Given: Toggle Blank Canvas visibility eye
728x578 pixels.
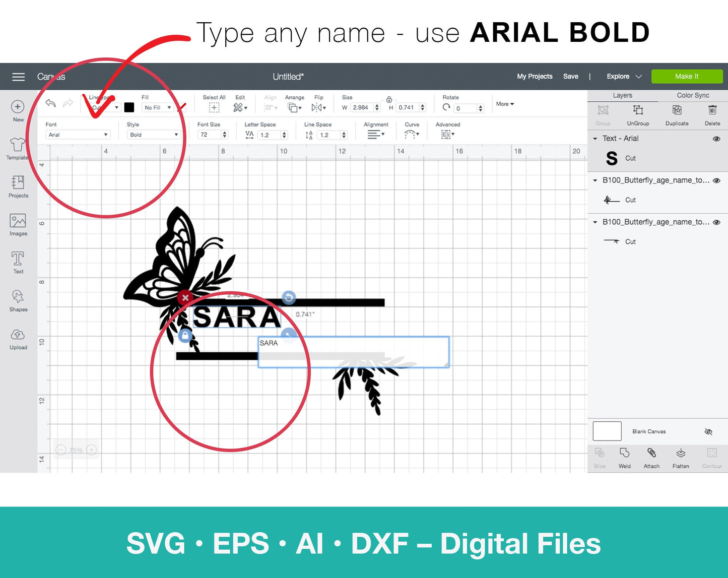Looking at the screenshot, I should pyautogui.click(x=708, y=432).
